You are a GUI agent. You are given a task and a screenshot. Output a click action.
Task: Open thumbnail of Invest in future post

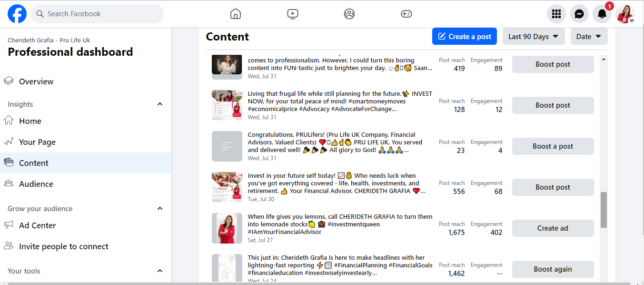pyautogui.click(x=227, y=187)
